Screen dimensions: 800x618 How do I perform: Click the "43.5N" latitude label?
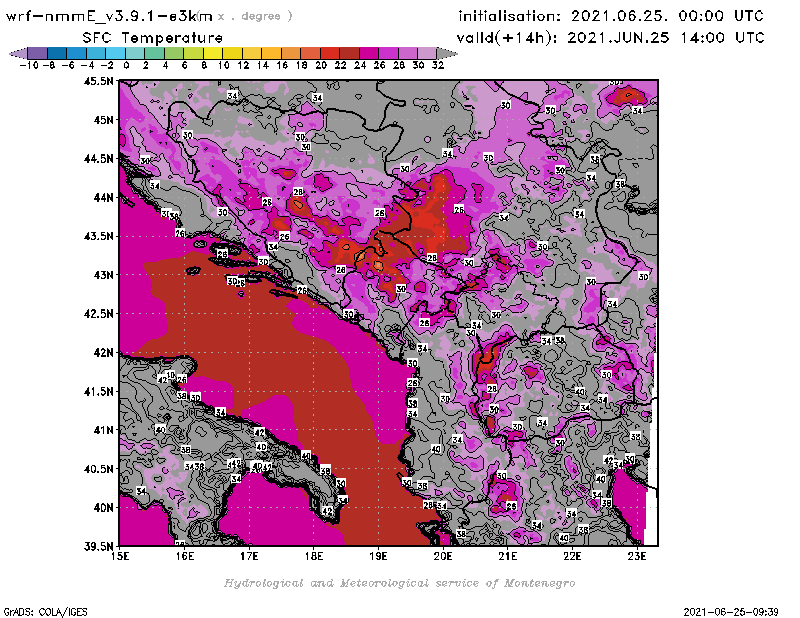(98, 236)
